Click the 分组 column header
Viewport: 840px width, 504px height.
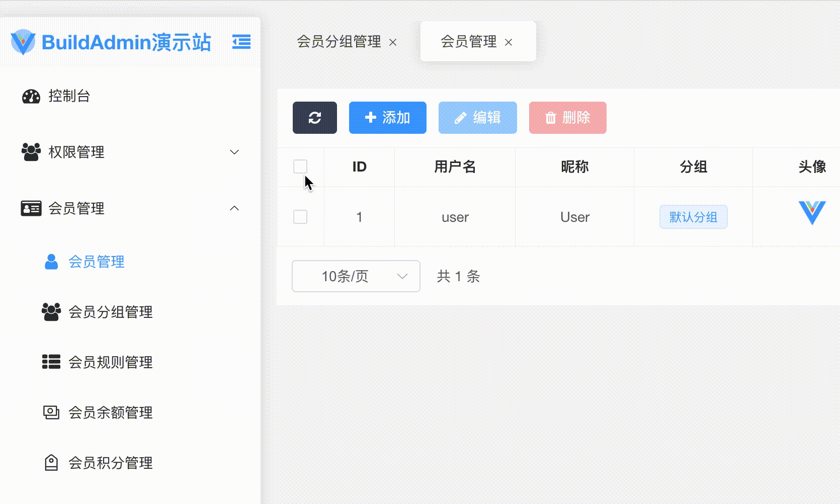point(694,166)
